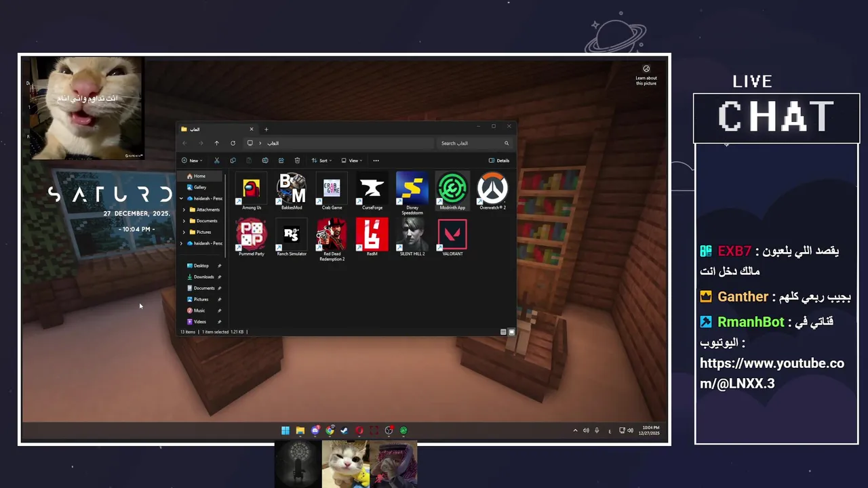Open the Sort dropdown menu
The width and height of the screenshot is (868, 488).
coord(321,161)
